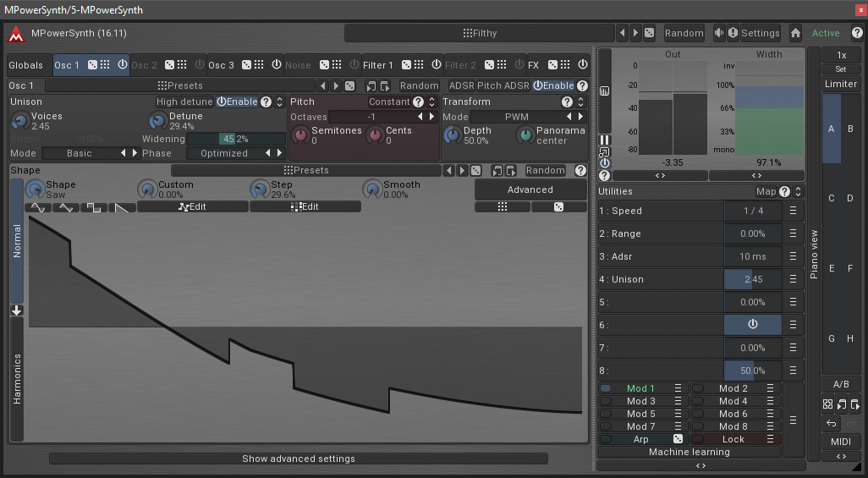
Task: Select preset slot A
Action: click(831, 129)
